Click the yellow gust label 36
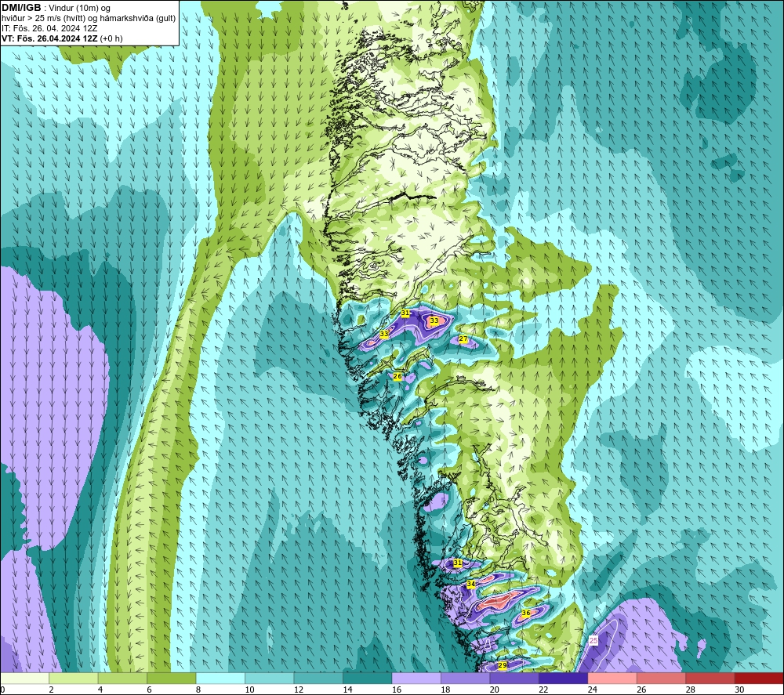Viewport: 784px width, 695px height. point(526,613)
